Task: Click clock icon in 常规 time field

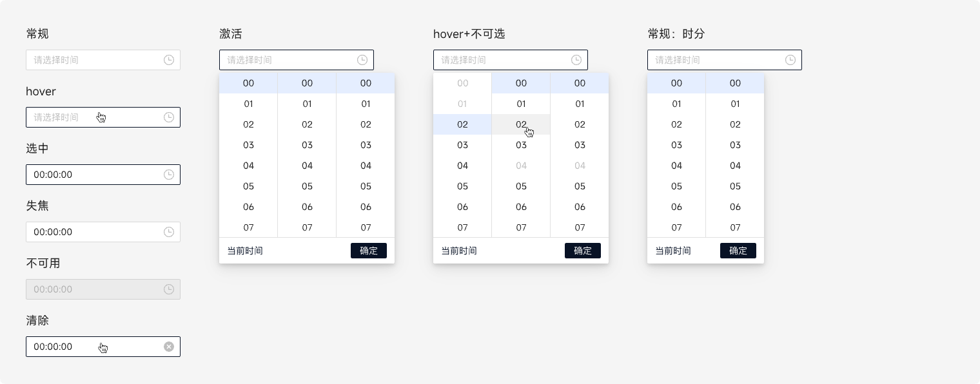Action: (169, 60)
